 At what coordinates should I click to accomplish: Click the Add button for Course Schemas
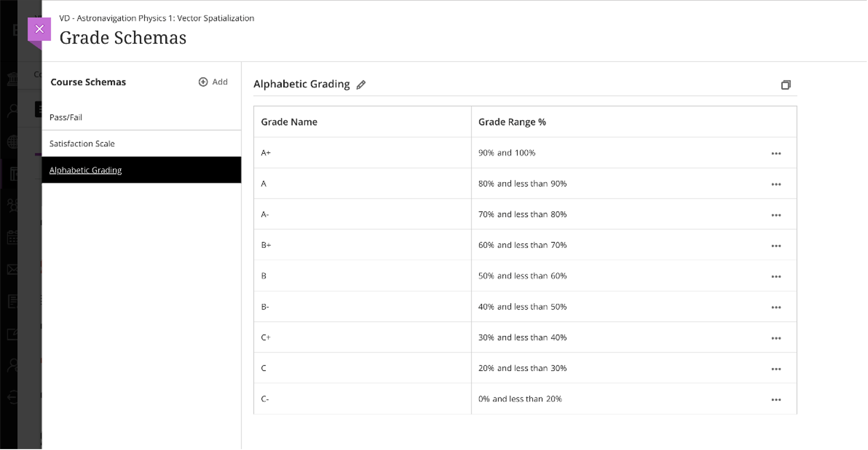pos(213,81)
